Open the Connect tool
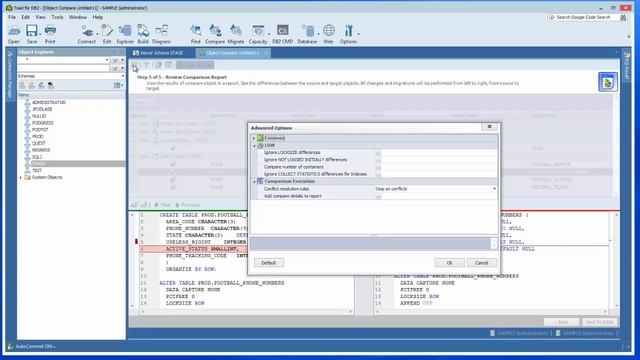Screen dimensions: 640x360 pos(87,33)
